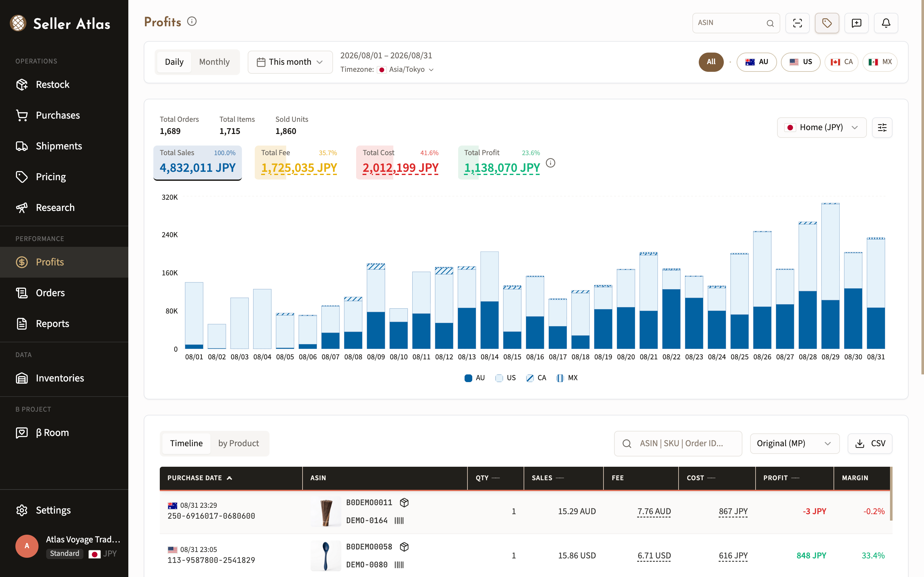Click the info icon next to Profits title
924x577 pixels.
(192, 21)
